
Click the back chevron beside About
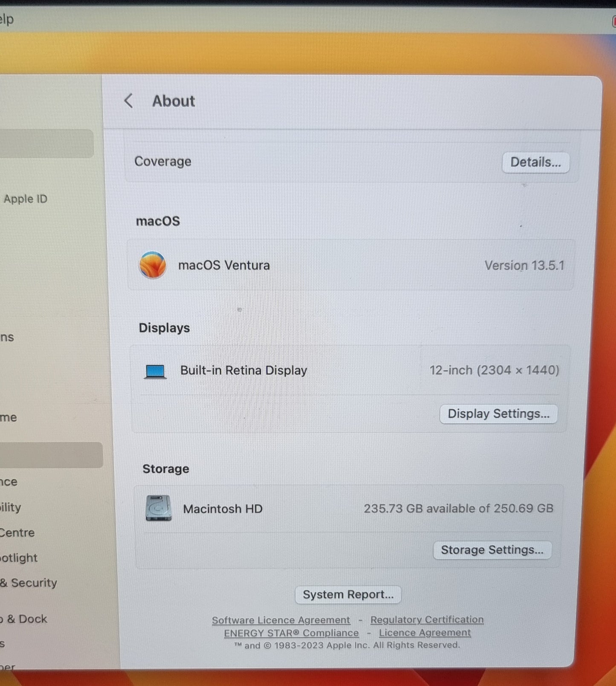click(128, 101)
